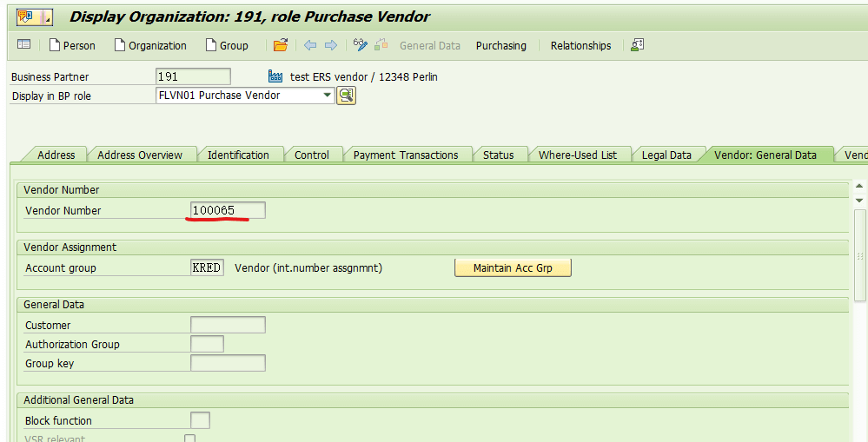The image size is (868, 442).
Task: Open business partner folder icon
Action: click(281, 45)
